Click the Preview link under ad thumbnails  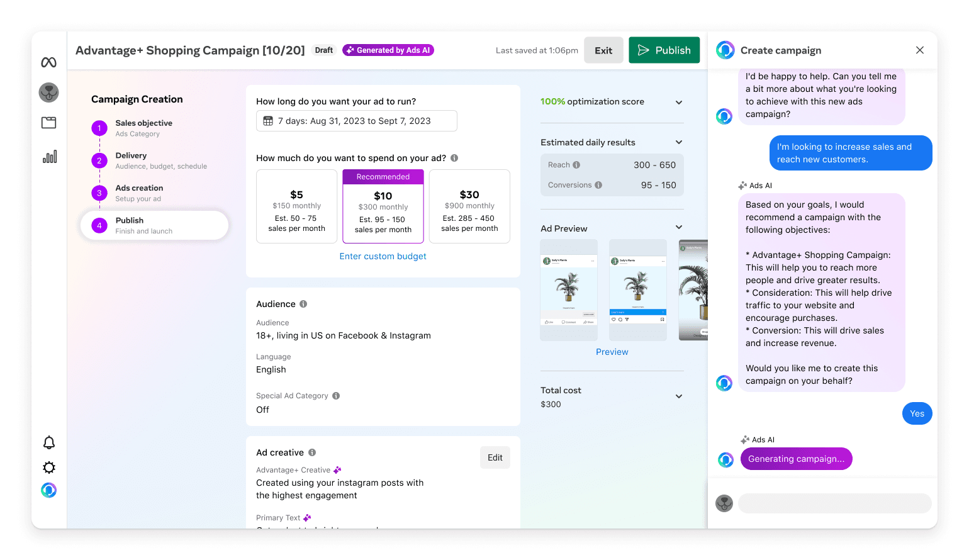click(x=612, y=352)
